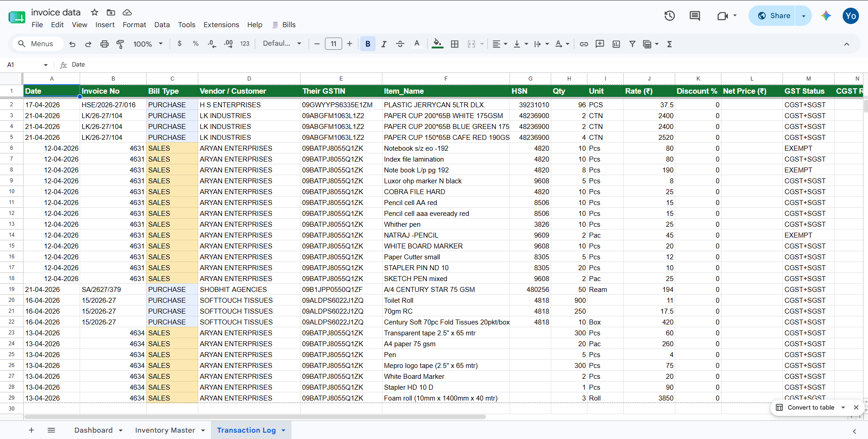Click the horizontal scrollbar
This screenshot has width=868, height=439.
click(x=255, y=417)
